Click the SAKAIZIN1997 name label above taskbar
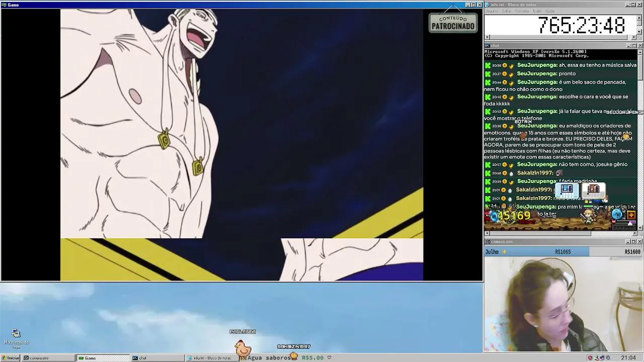The width and height of the screenshot is (644, 362). point(294,346)
